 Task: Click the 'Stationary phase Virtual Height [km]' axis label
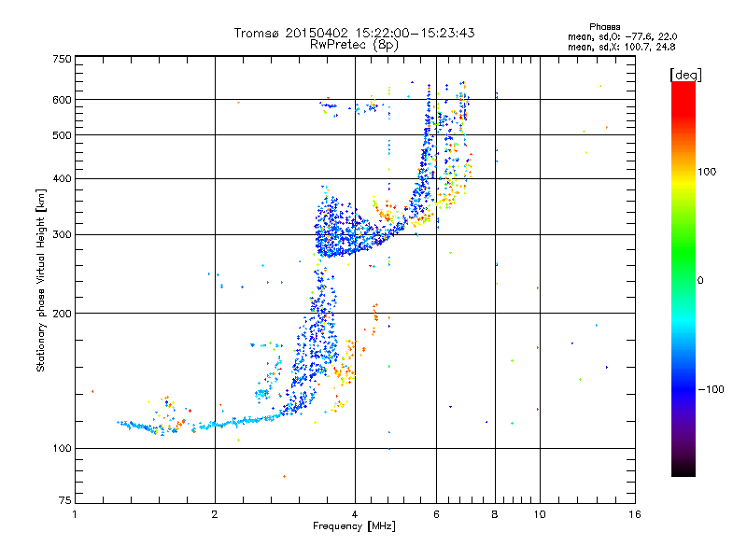pos(41,281)
